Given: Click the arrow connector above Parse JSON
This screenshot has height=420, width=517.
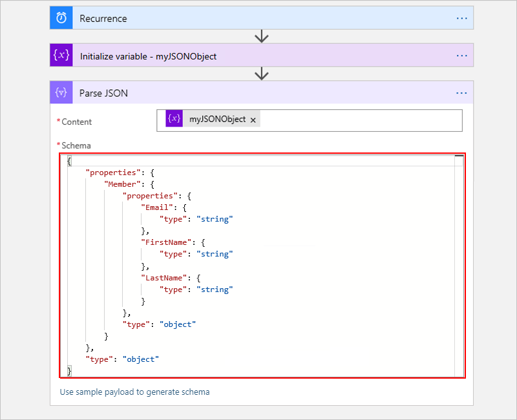Looking at the screenshot, I should (261, 74).
